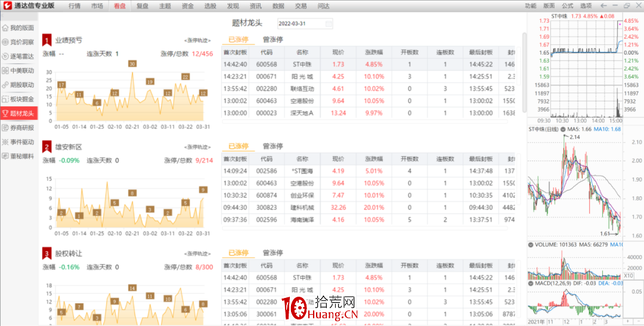The height and width of the screenshot is (326, 644).
Task: Click 涨停轨迹 link for 雄安新区
Action: [197, 147]
